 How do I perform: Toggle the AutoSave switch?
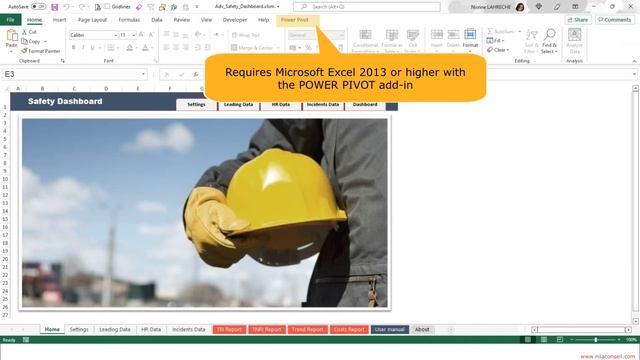[x=38, y=7]
